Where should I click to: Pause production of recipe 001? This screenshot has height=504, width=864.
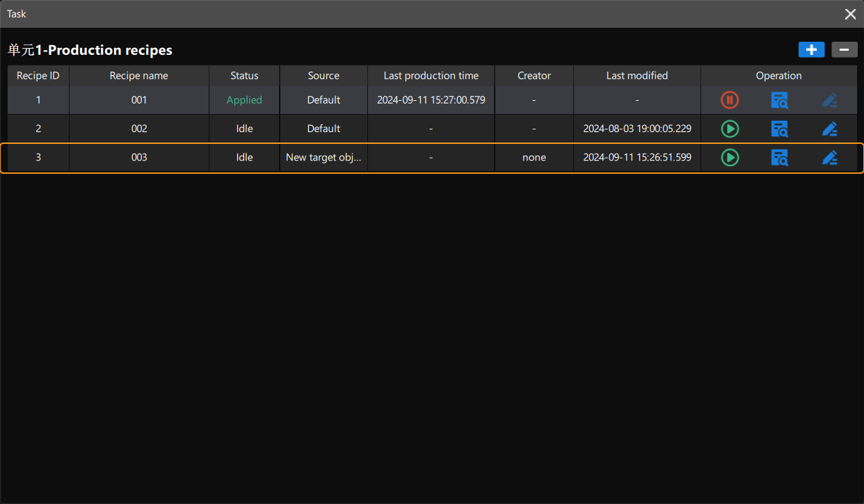(x=729, y=100)
